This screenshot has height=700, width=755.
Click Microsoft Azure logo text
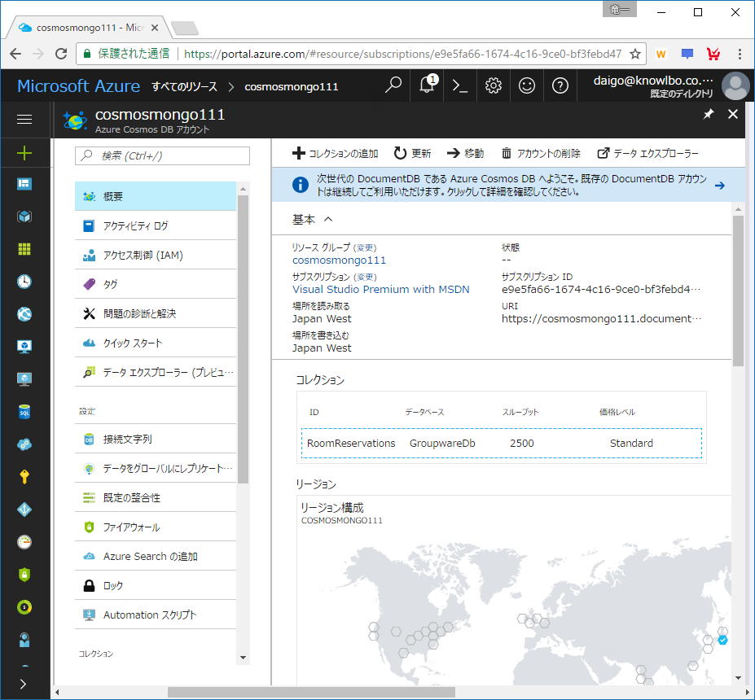click(78, 86)
